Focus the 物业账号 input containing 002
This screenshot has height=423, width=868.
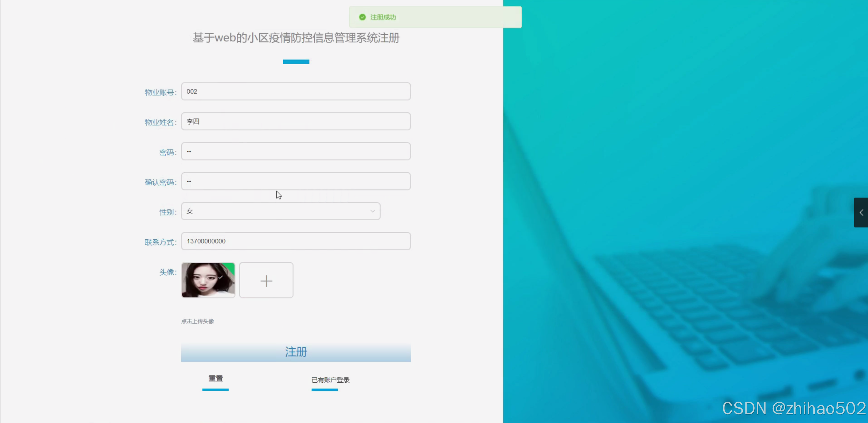[295, 91]
